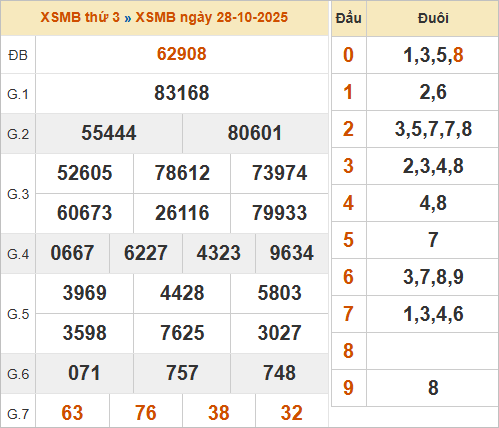Click tail values 1,3,5,8
The image size is (499, 428).
point(433,55)
